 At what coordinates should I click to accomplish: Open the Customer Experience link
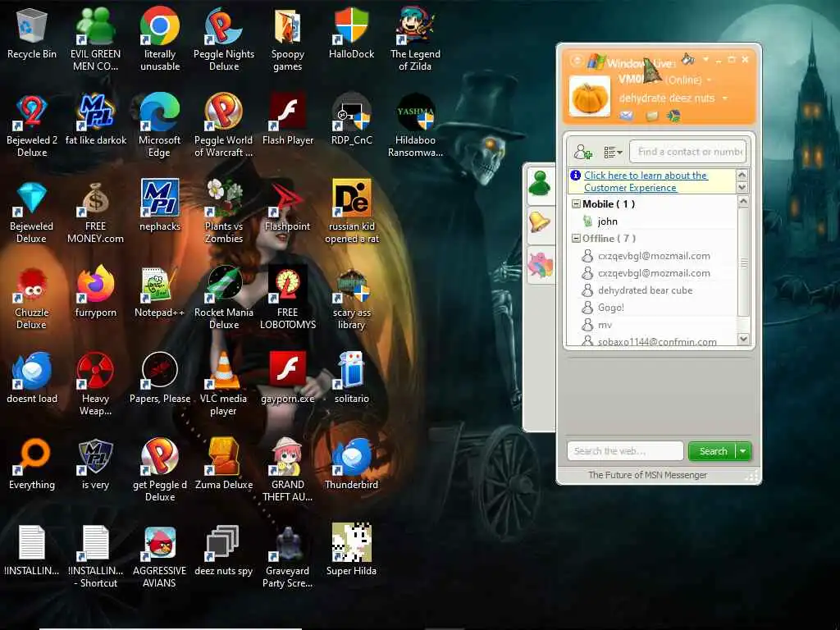pyautogui.click(x=646, y=181)
